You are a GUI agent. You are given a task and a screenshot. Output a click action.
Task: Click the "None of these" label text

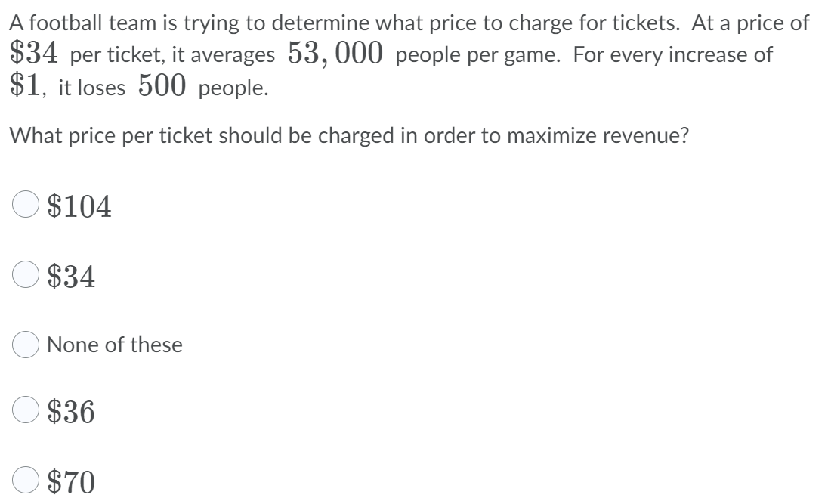114,345
